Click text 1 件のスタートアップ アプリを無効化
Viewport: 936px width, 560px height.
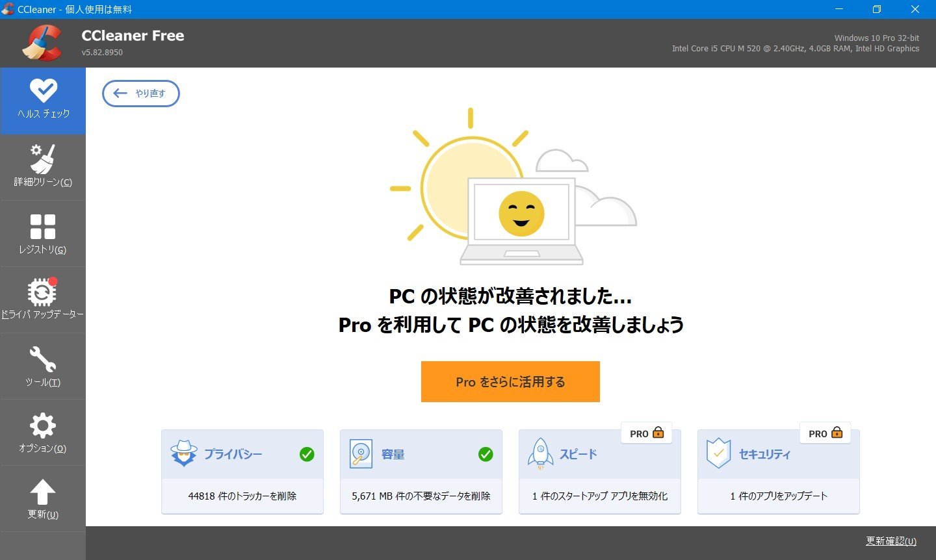pos(600,496)
